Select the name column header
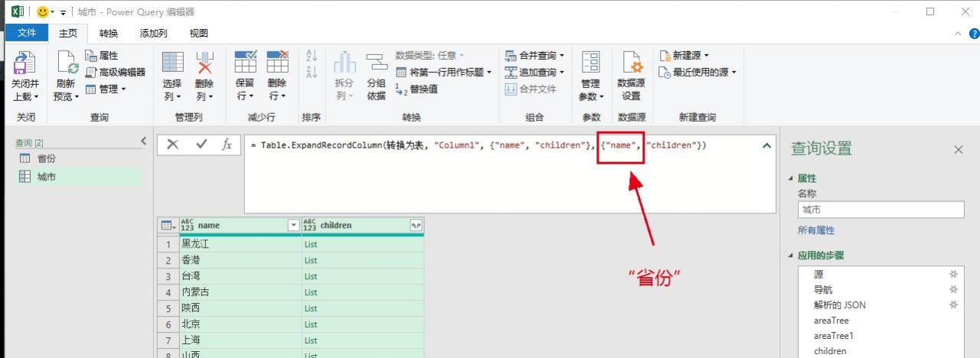 (240, 225)
